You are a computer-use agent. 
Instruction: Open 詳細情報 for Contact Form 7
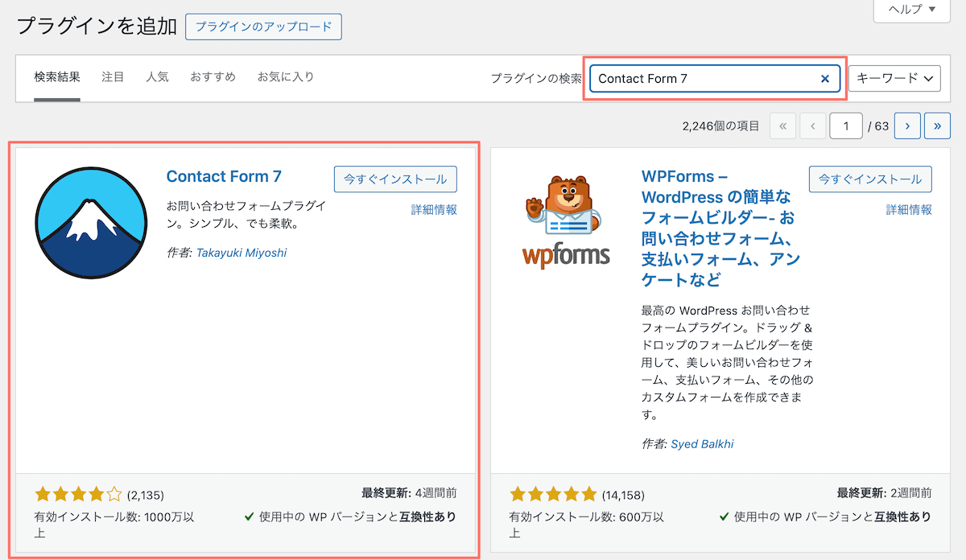click(434, 210)
